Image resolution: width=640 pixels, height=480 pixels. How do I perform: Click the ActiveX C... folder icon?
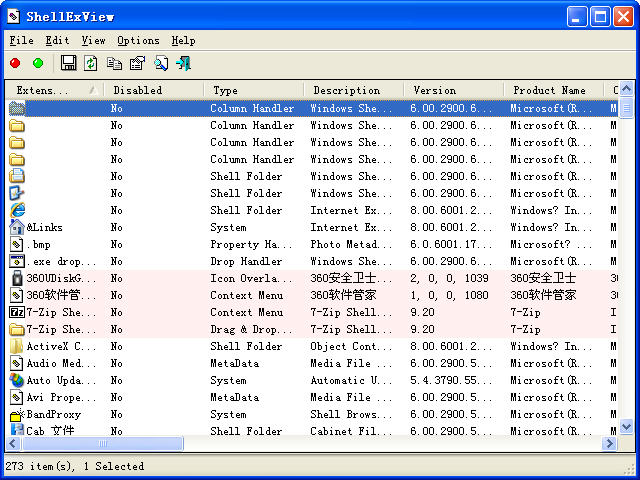pyautogui.click(x=17, y=346)
